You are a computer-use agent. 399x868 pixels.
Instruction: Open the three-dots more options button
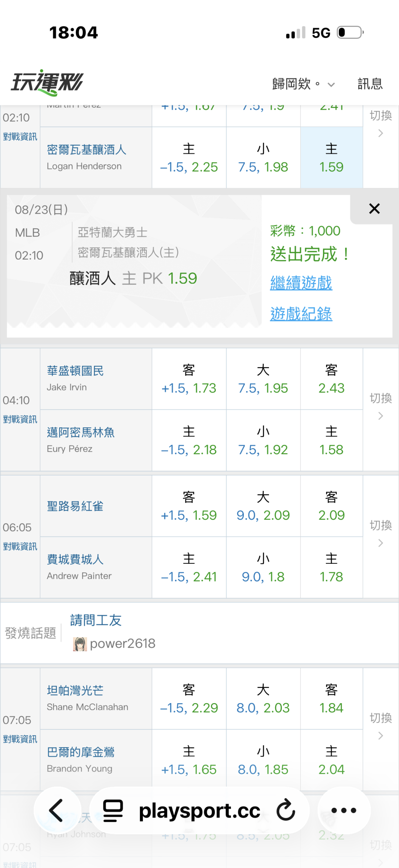tap(344, 810)
